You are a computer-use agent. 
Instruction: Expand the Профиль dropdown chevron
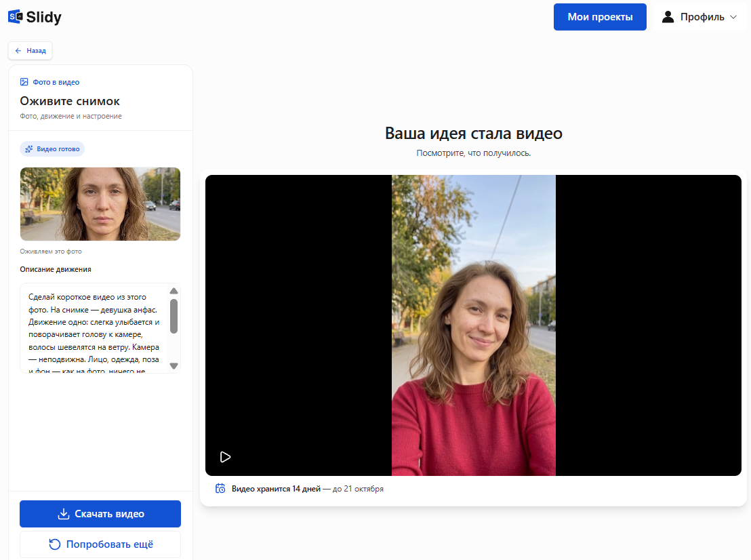click(733, 17)
